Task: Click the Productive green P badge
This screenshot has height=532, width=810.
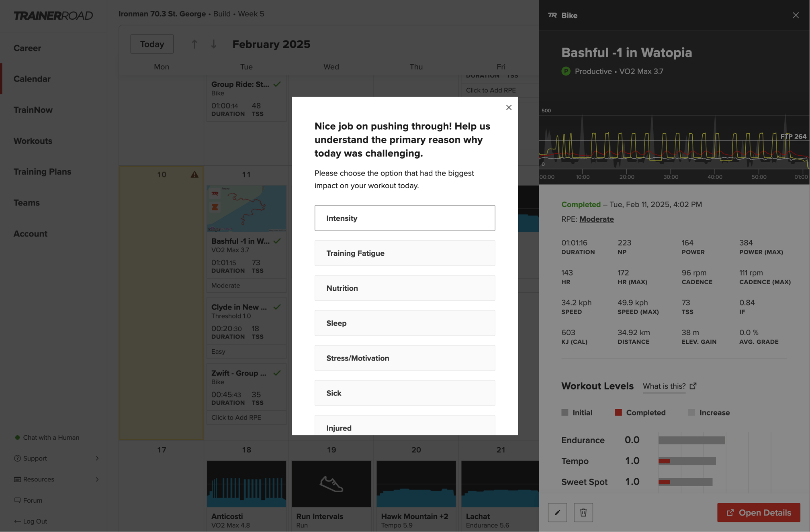Action: 566,71
